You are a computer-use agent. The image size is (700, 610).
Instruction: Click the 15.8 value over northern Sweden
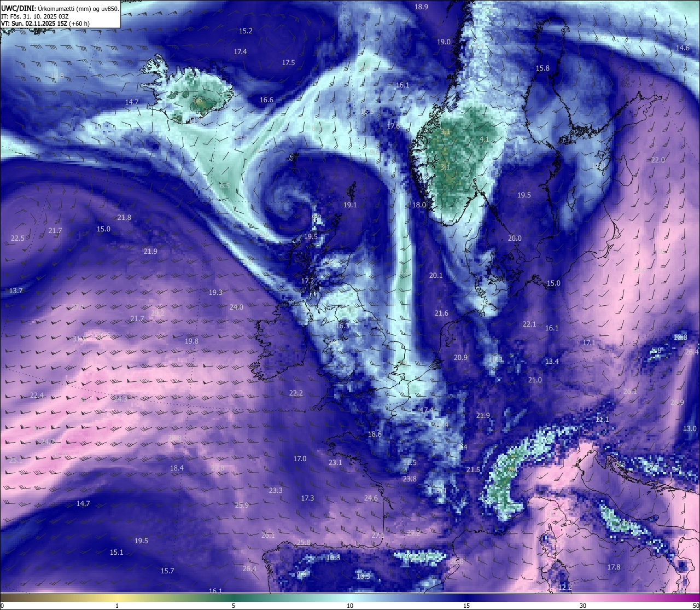tap(542, 68)
